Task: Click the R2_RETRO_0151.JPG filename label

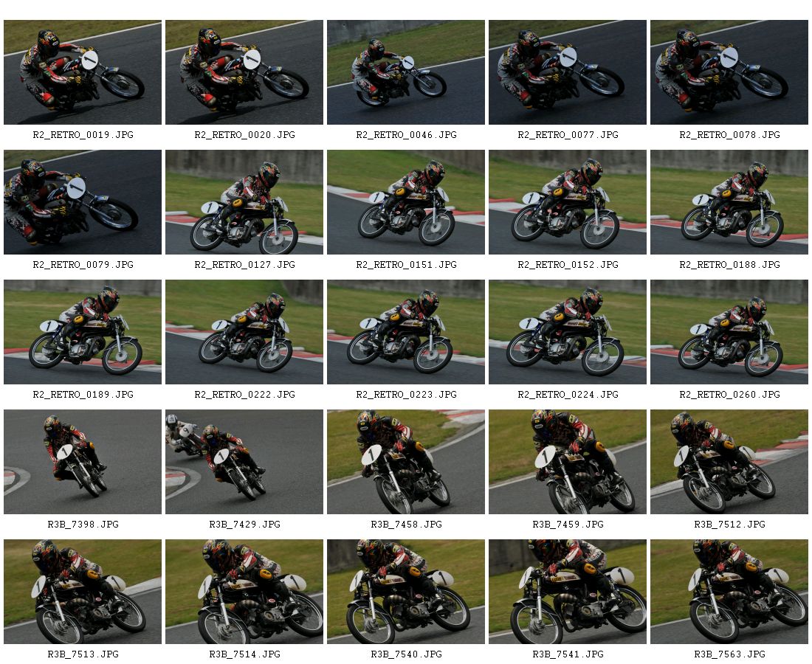Action: (x=407, y=264)
